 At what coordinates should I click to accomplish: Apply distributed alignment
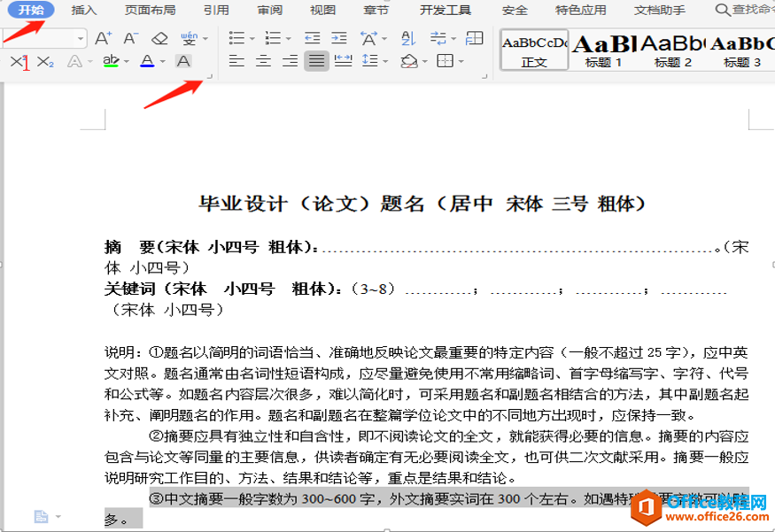[343, 61]
